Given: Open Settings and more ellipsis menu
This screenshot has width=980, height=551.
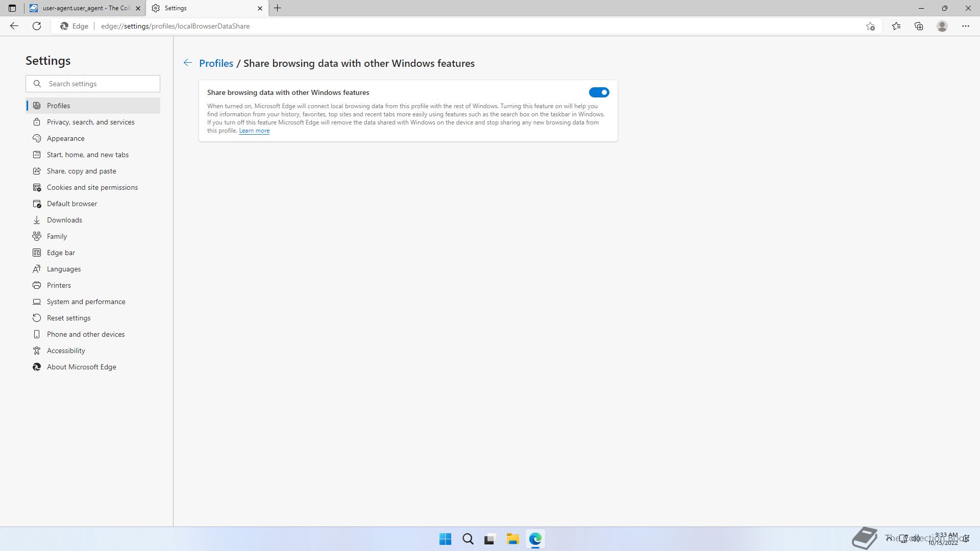Looking at the screenshot, I should 966,26.
